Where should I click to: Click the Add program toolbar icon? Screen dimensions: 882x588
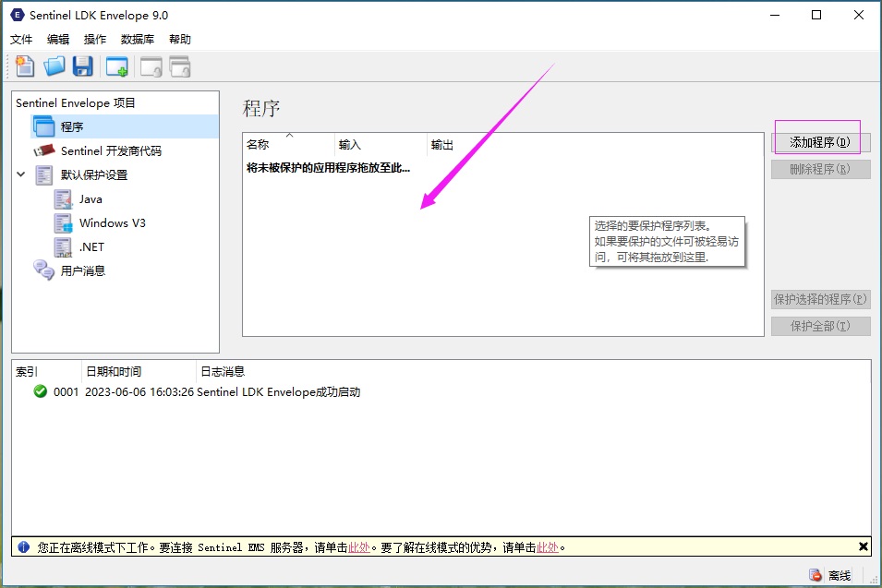[117, 66]
